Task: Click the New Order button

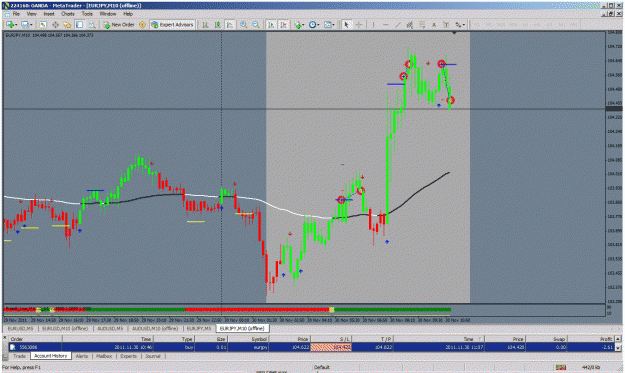Action: tap(119, 25)
